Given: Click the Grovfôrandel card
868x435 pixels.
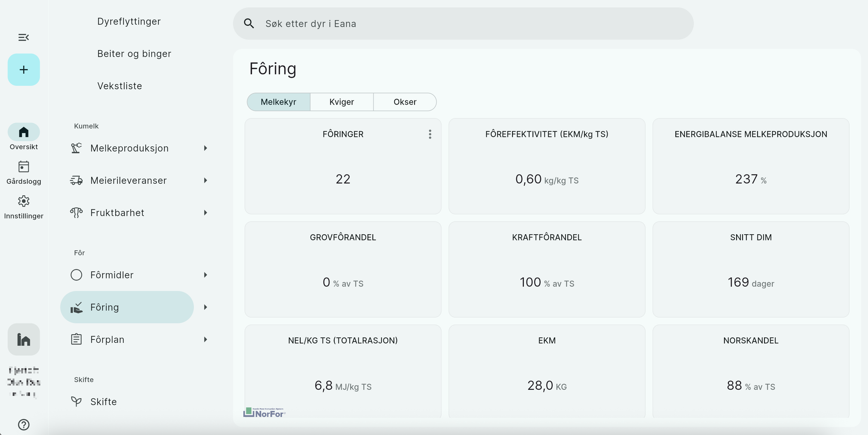Looking at the screenshot, I should pos(343,269).
